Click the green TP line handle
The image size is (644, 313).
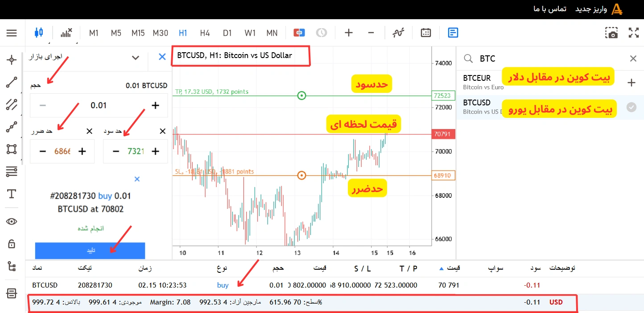pyautogui.click(x=302, y=95)
